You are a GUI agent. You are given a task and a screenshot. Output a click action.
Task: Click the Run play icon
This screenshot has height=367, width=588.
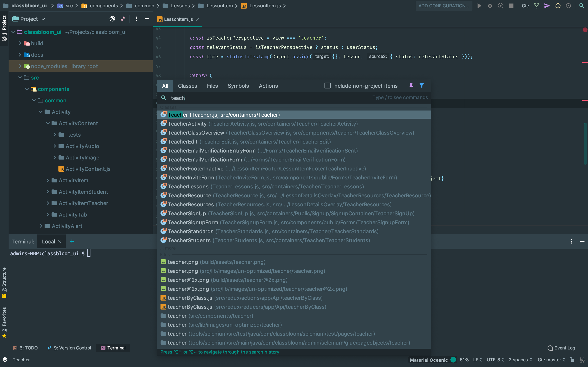point(479,6)
